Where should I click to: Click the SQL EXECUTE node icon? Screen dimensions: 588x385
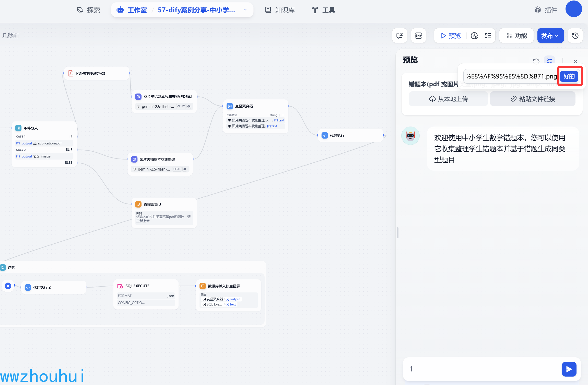pos(120,286)
